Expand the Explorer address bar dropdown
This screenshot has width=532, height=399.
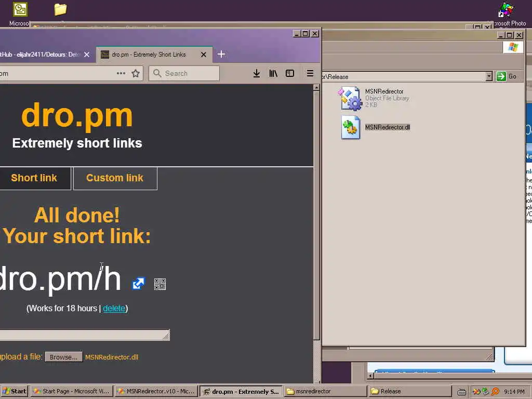click(488, 76)
